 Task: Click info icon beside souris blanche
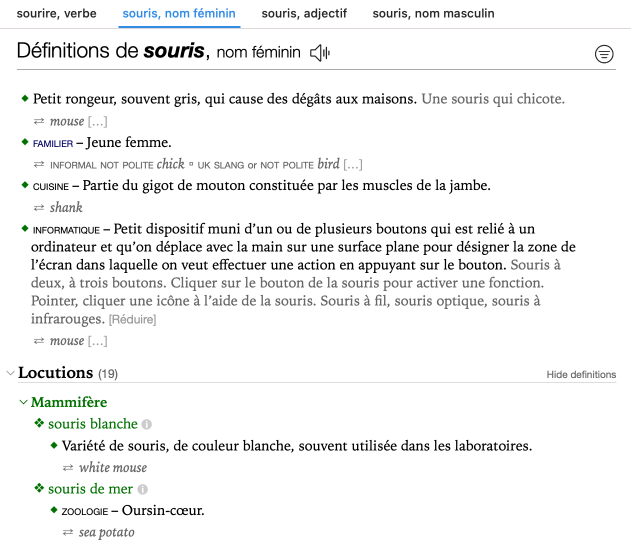coord(147,424)
